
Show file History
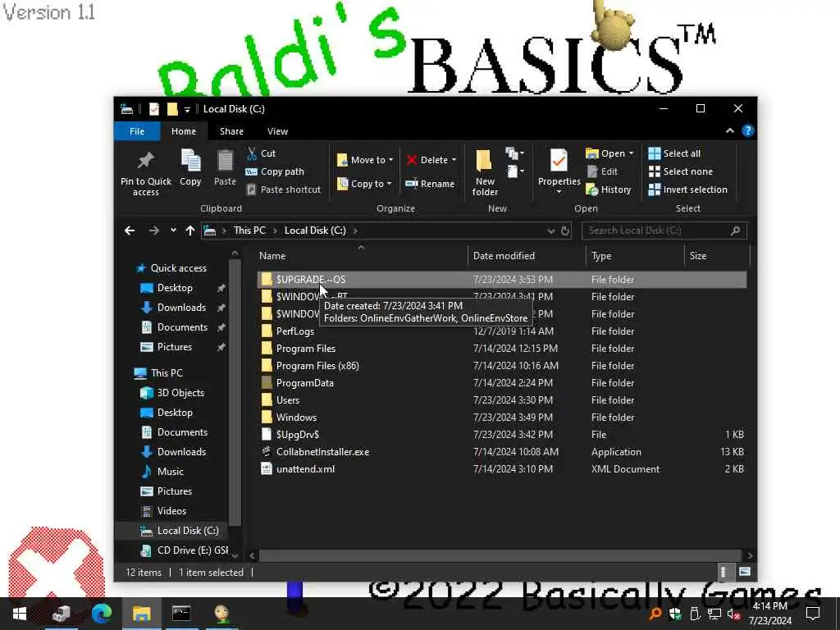pyautogui.click(x=609, y=189)
